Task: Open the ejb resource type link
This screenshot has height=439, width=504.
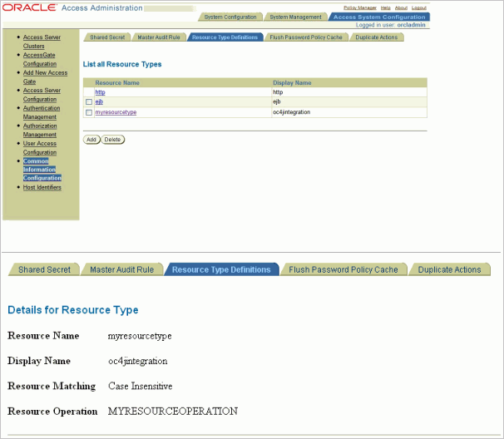Action: tap(99, 102)
